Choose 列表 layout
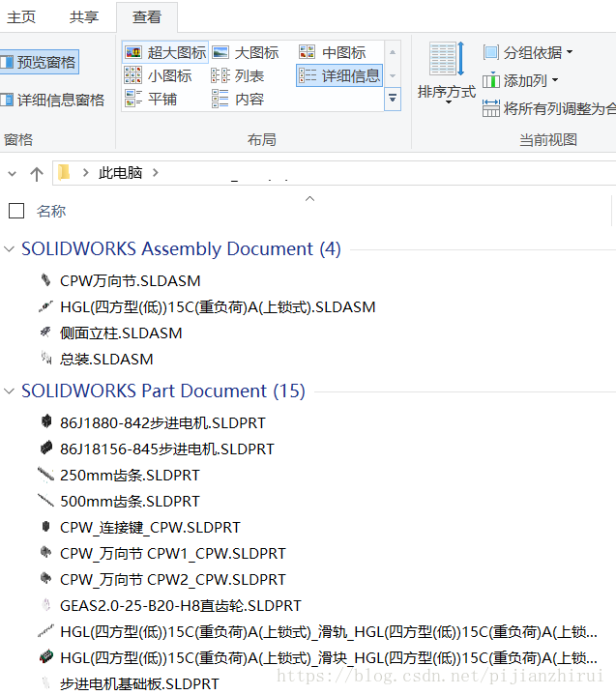 (x=238, y=75)
